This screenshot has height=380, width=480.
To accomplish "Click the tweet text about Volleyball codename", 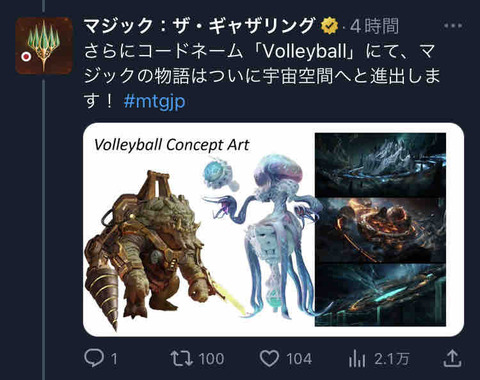I will tap(262, 76).
